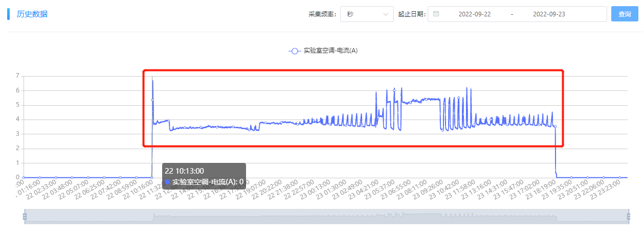Click the calendar icon in date range field
The height and width of the screenshot is (237, 644).
coord(436,14)
